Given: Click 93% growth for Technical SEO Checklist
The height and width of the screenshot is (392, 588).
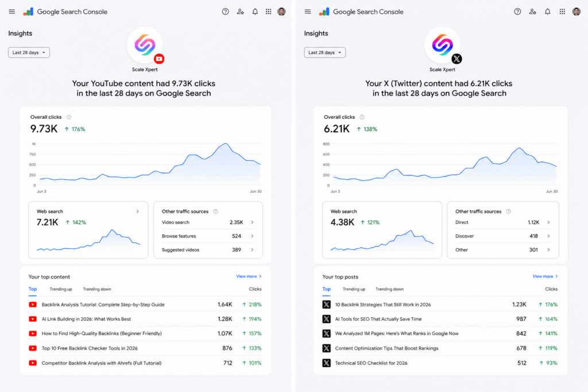Looking at the screenshot, I should [548, 363].
